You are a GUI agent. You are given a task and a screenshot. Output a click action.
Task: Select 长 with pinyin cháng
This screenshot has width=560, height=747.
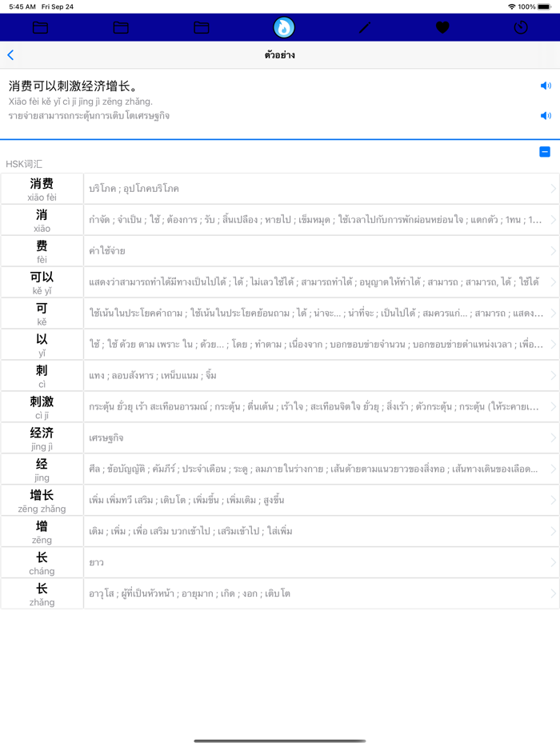pyautogui.click(x=42, y=562)
